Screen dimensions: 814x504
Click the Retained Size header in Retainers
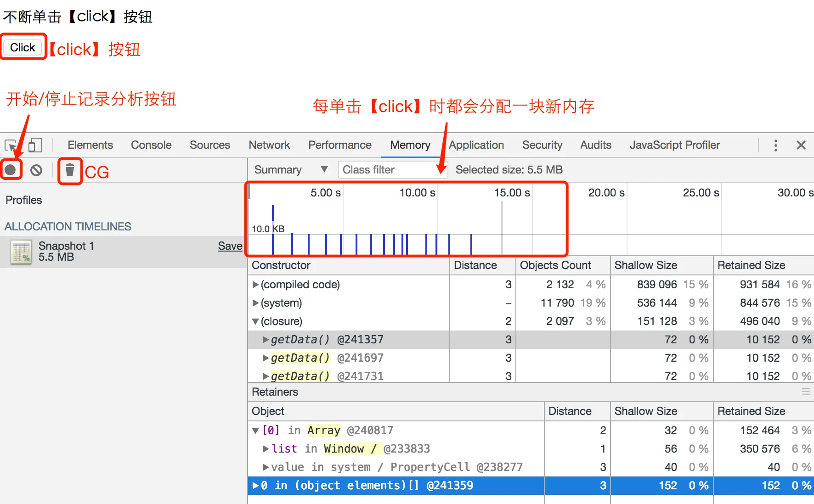[x=764, y=411]
